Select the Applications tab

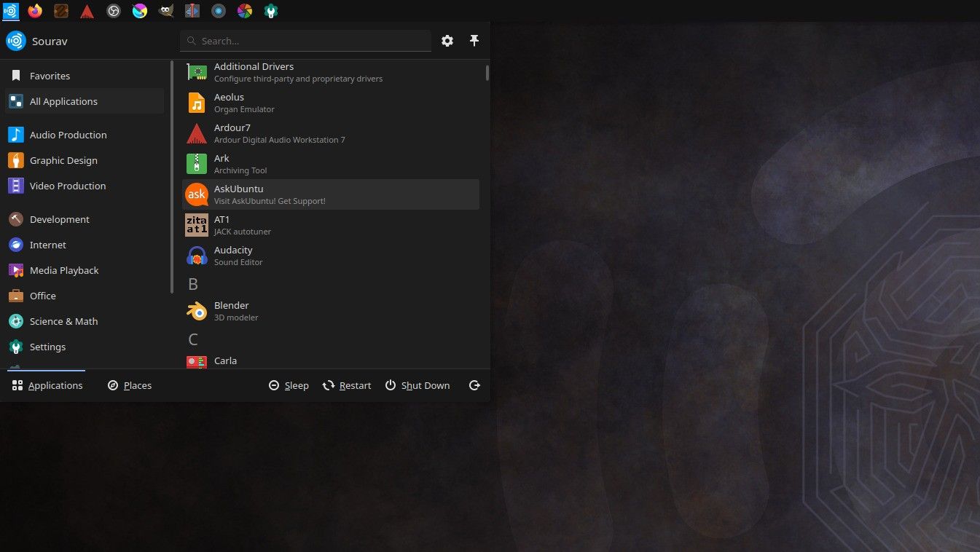(47, 385)
